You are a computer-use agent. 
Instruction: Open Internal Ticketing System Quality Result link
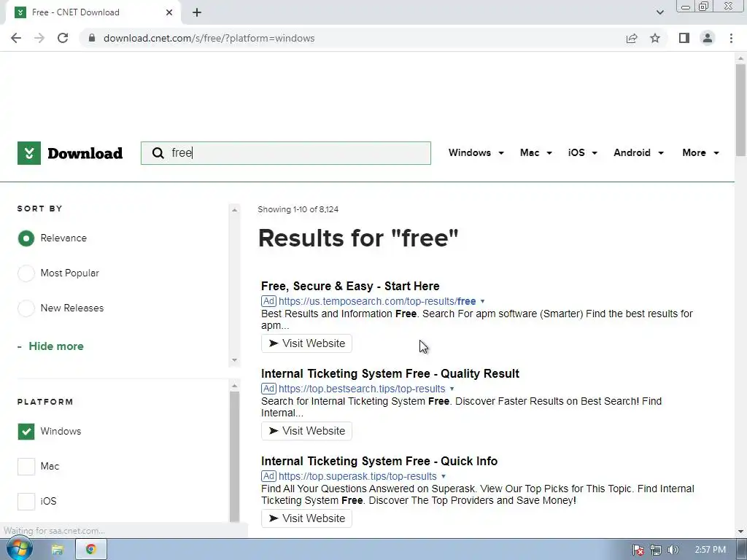pyautogui.click(x=390, y=373)
